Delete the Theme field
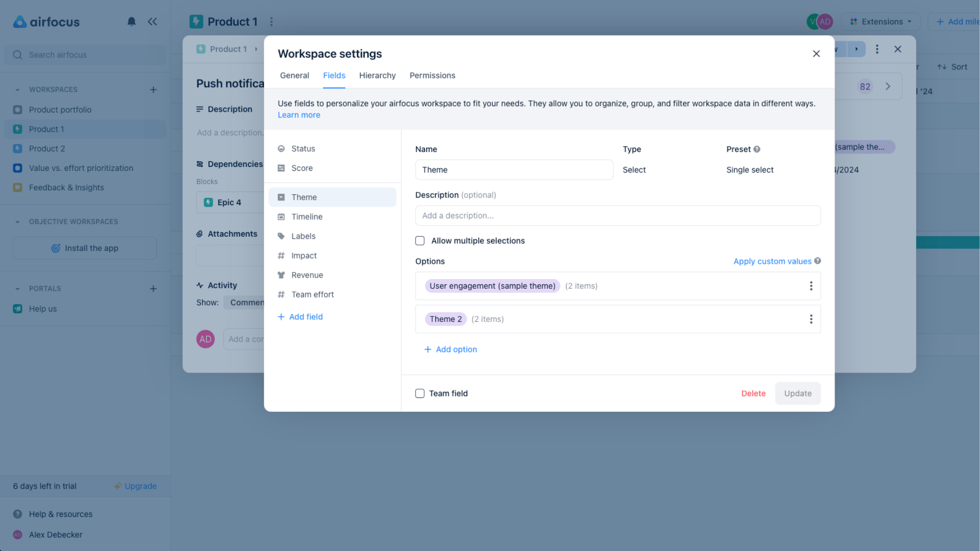This screenshot has height=551, width=980. click(753, 393)
